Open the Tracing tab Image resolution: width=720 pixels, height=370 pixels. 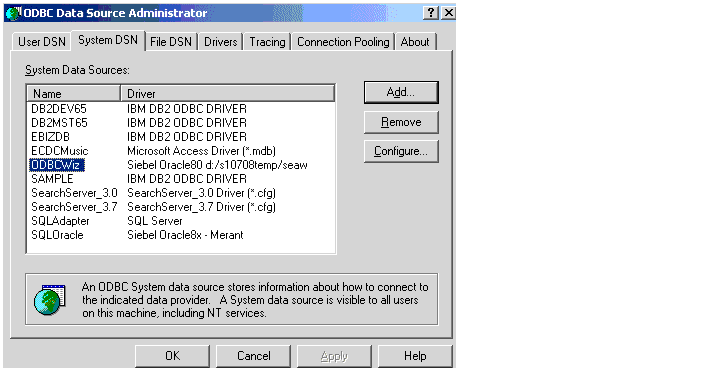tap(267, 42)
